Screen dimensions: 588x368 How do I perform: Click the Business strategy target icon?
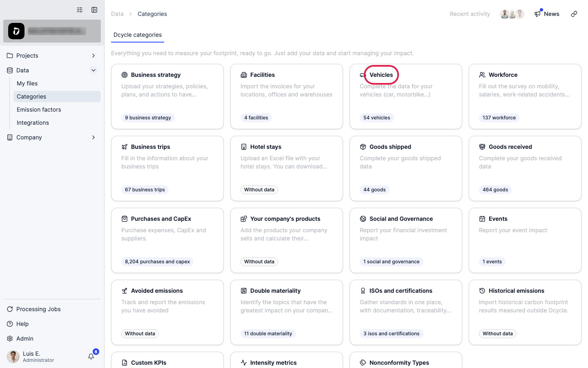tap(125, 75)
